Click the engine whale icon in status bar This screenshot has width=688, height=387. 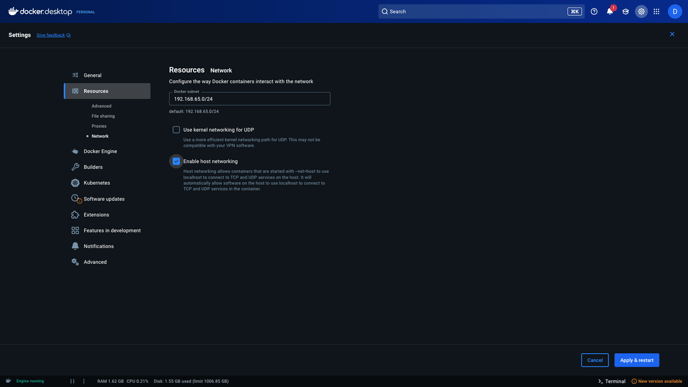[8, 381]
